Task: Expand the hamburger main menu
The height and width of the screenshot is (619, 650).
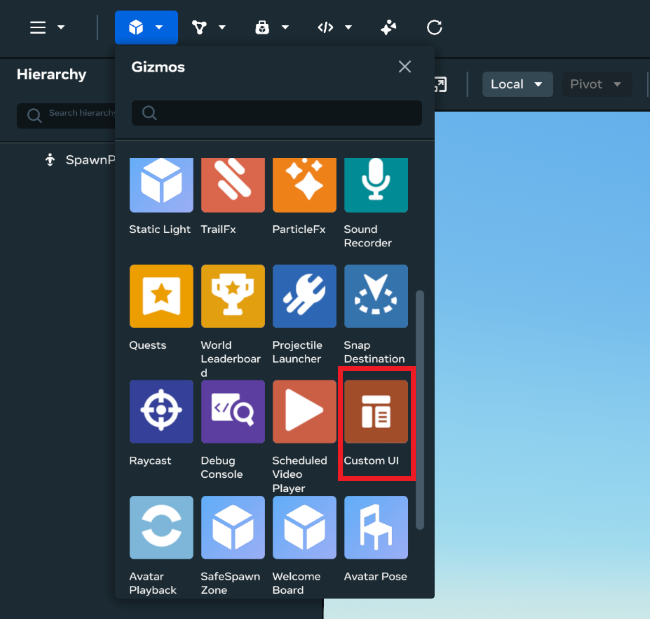Action: pos(46,27)
